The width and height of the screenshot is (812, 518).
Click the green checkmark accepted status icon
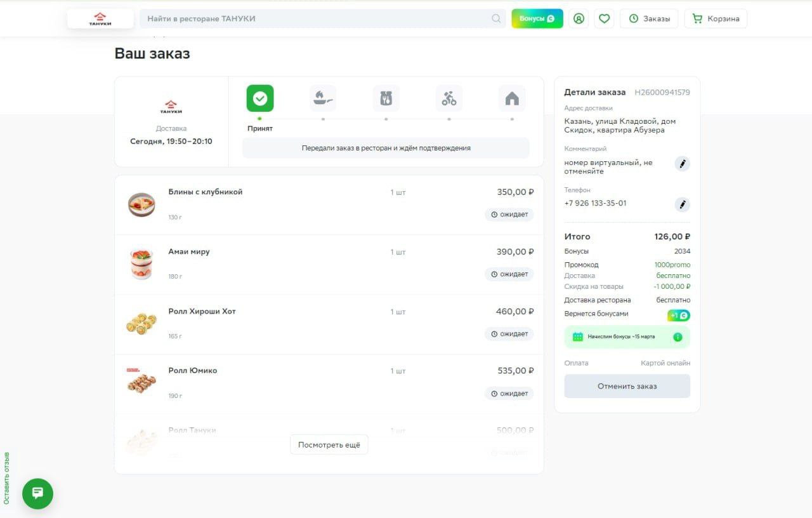click(x=260, y=98)
